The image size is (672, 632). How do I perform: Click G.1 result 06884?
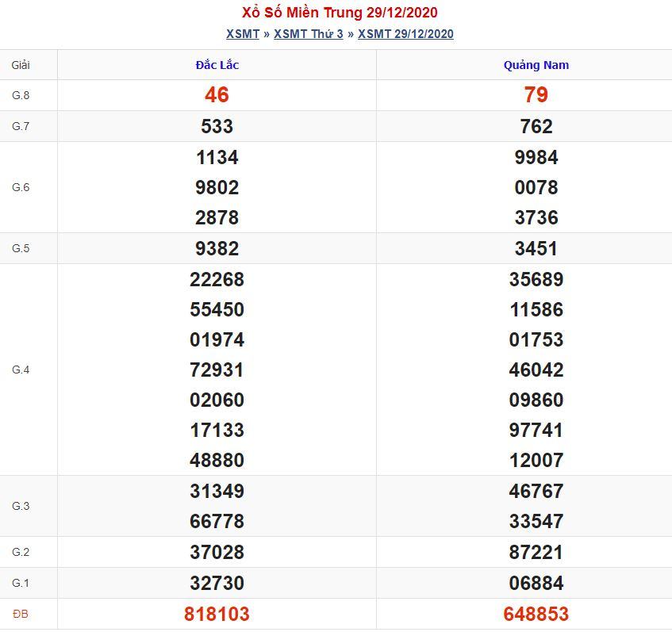536,583
